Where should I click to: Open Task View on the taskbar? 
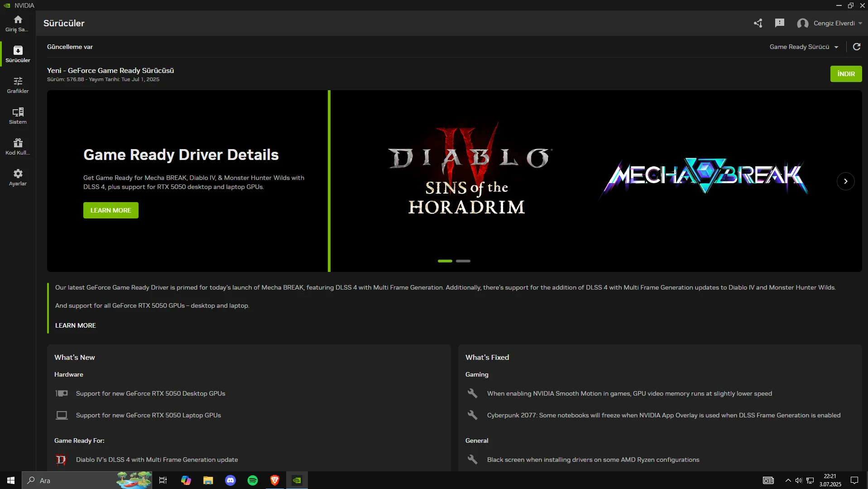coord(163,480)
